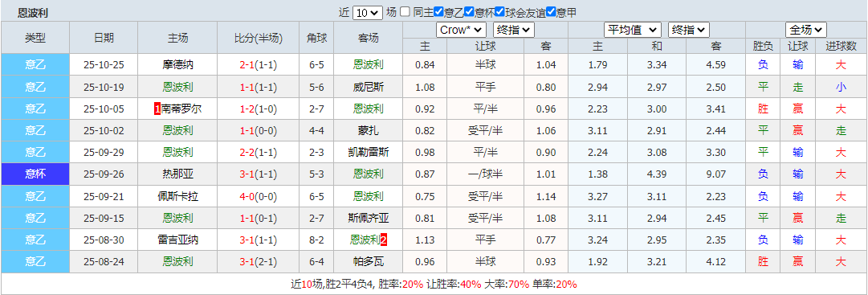Click the red card badge in 雷吉亚纳 row

tap(384, 240)
